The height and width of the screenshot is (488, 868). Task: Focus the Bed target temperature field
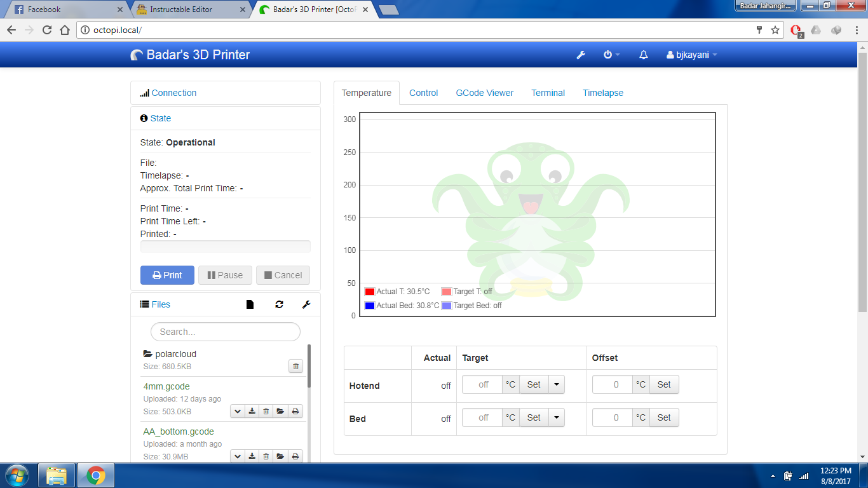482,417
